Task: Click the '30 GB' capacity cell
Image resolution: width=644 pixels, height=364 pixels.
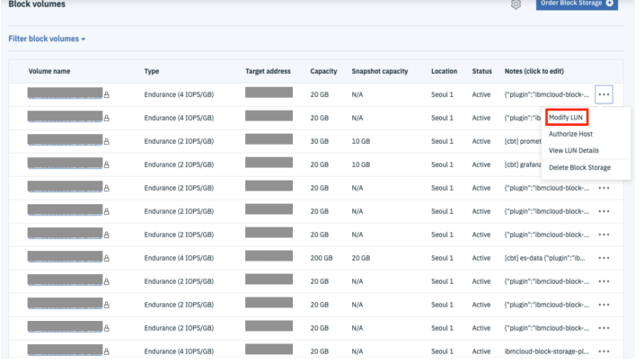Action: [320, 141]
